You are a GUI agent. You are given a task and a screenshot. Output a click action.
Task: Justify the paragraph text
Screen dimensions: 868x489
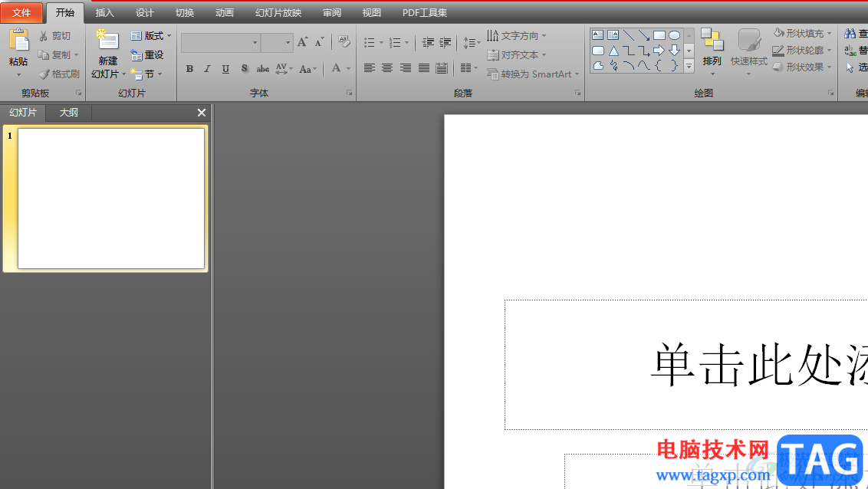tap(424, 68)
